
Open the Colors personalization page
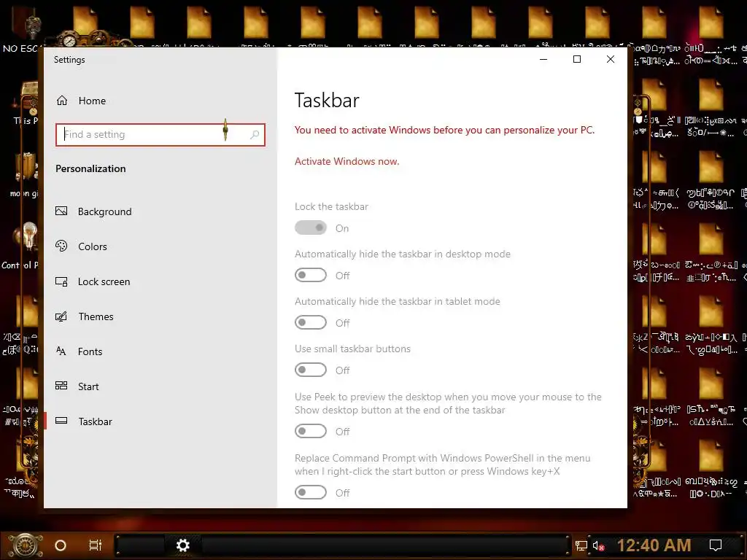pyautogui.click(x=93, y=246)
